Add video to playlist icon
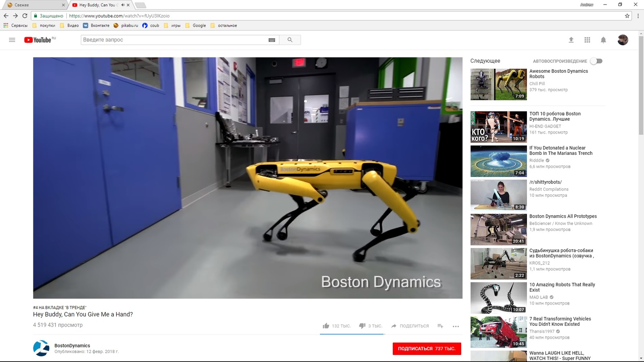This screenshot has width=644, height=362. (x=440, y=326)
